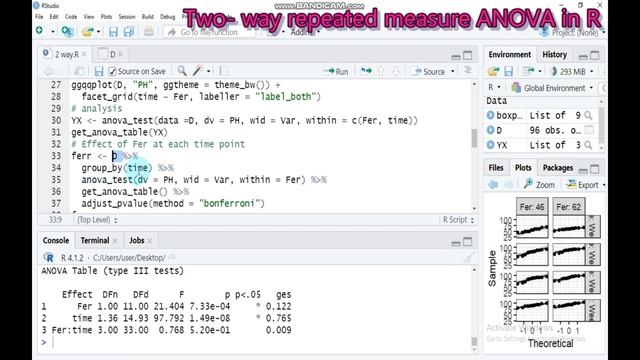Open the Addins dropdown
Image resolution: width=640 pixels, height=360 pixels.
point(304,32)
